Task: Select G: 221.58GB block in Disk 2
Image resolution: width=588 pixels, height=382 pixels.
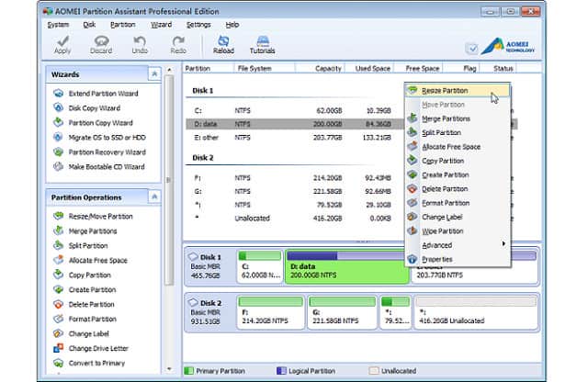Action: click(343, 312)
